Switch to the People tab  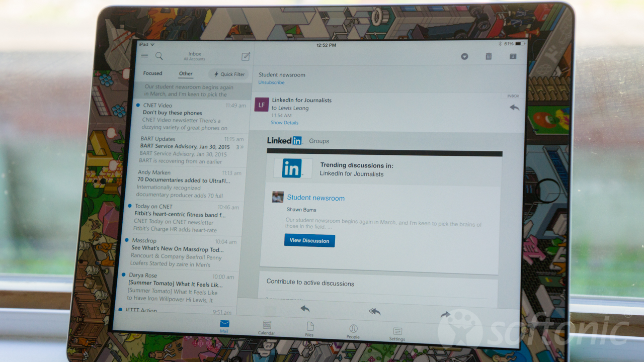click(353, 331)
